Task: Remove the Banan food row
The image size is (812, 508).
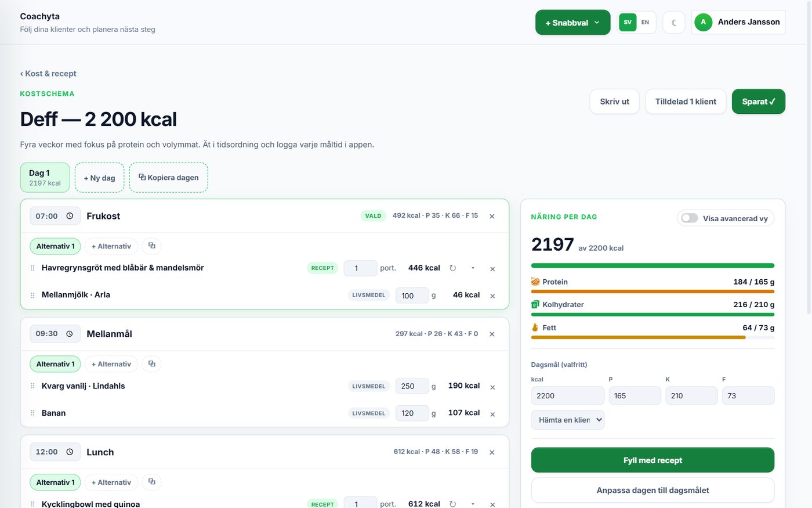Action: (x=492, y=415)
